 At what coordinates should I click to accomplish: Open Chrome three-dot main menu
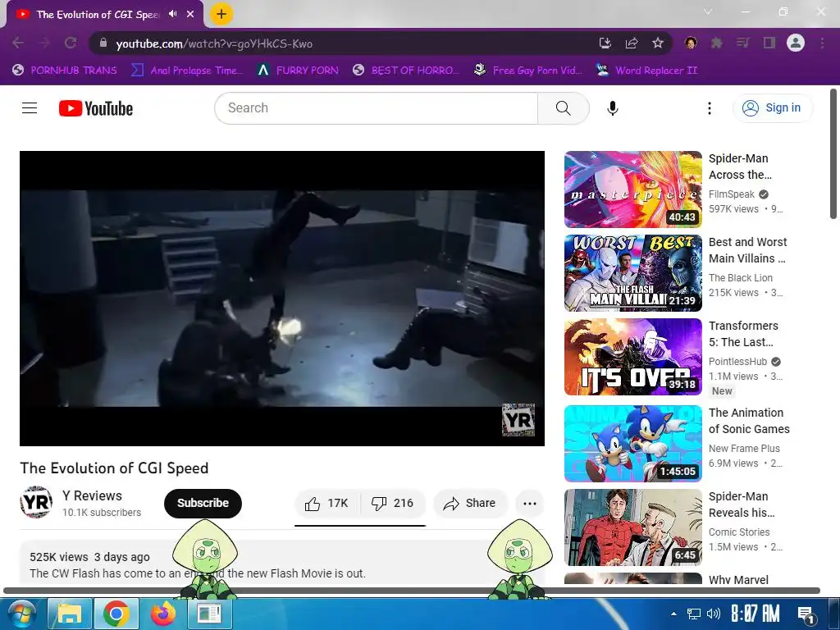click(x=822, y=43)
